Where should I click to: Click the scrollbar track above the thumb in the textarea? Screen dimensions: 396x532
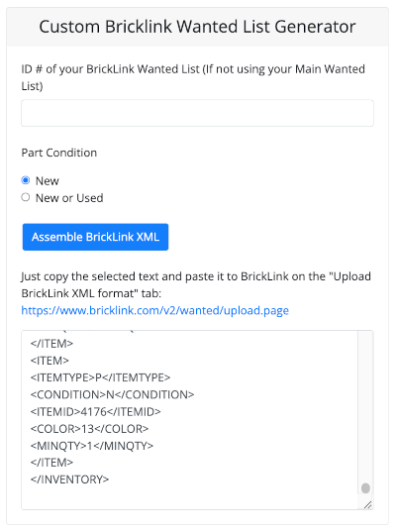click(365, 406)
